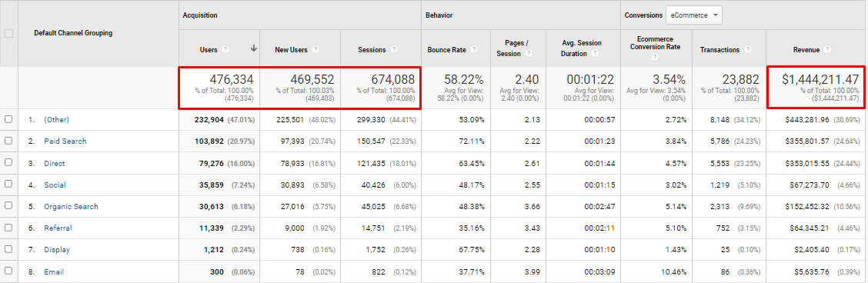Open the Direct channel link
This screenshot has height=283, width=868.
click(54, 163)
